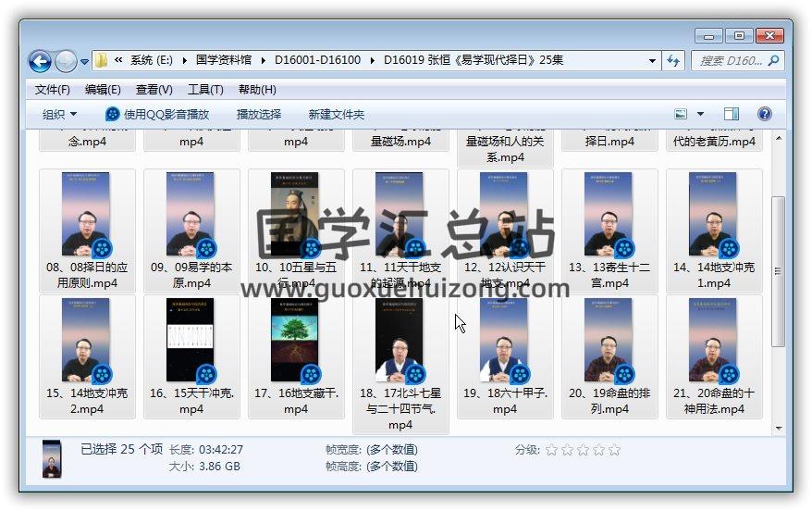Click the 量磁场和人的关系.mp4 file label

point(505,149)
